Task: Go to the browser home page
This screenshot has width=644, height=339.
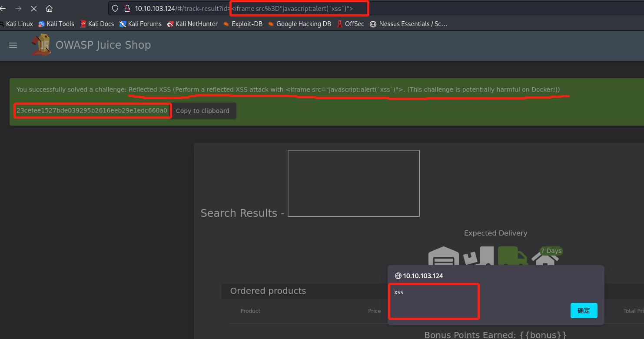Action: (x=49, y=8)
